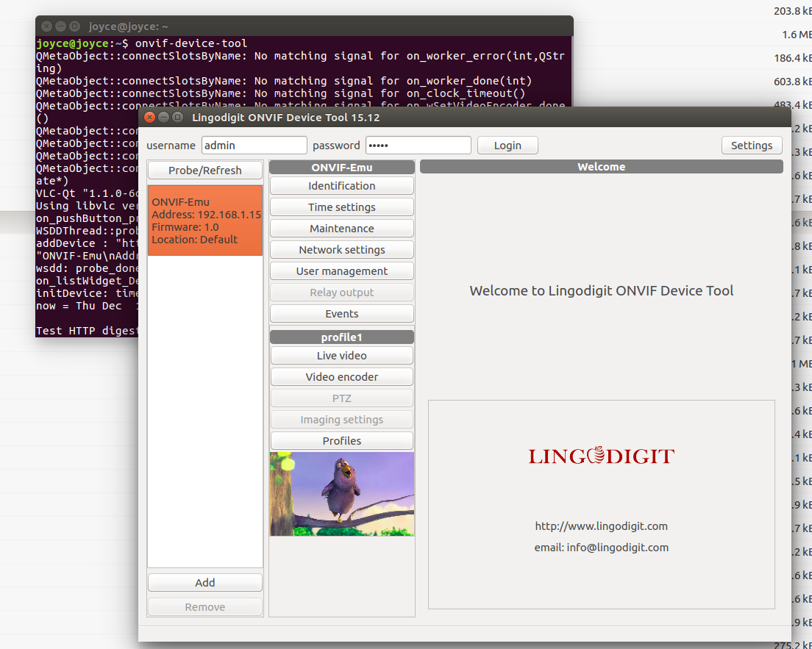Click the 'username' label
This screenshot has width=812, height=649.
coord(171,146)
